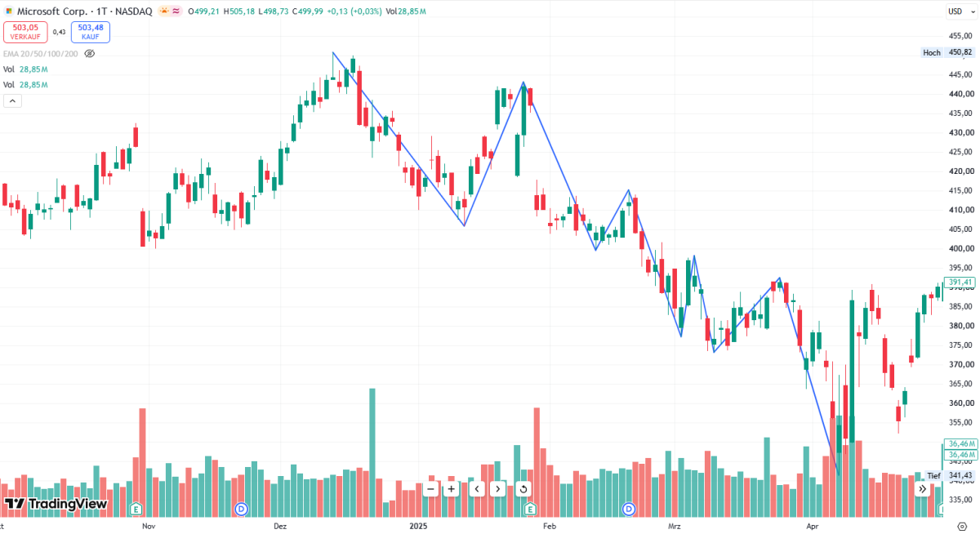This screenshot has width=980, height=534.
Task: Click the blue 503,48 Kauf buy button
Action: pos(90,32)
